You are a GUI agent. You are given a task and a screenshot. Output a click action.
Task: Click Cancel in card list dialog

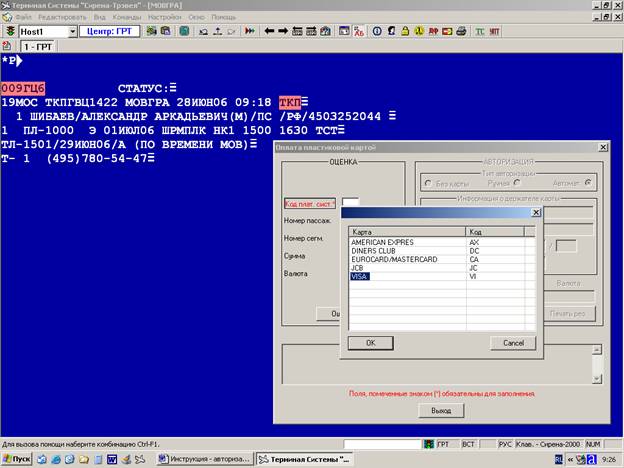(x=513, y=343)
